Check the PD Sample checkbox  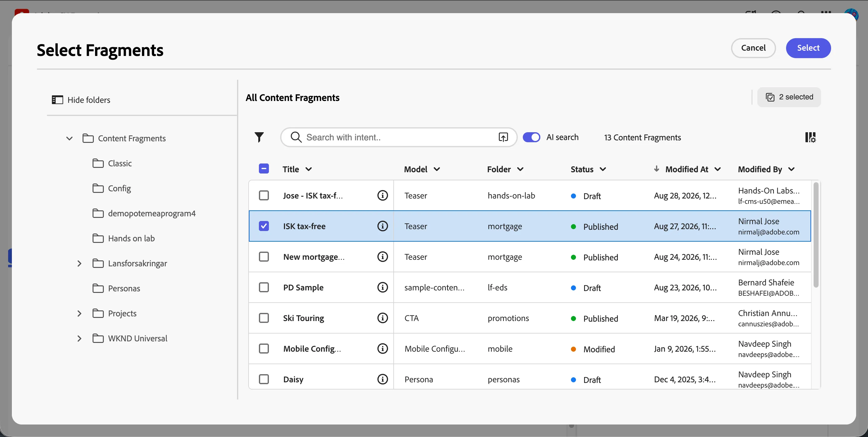tap(264, 287)
